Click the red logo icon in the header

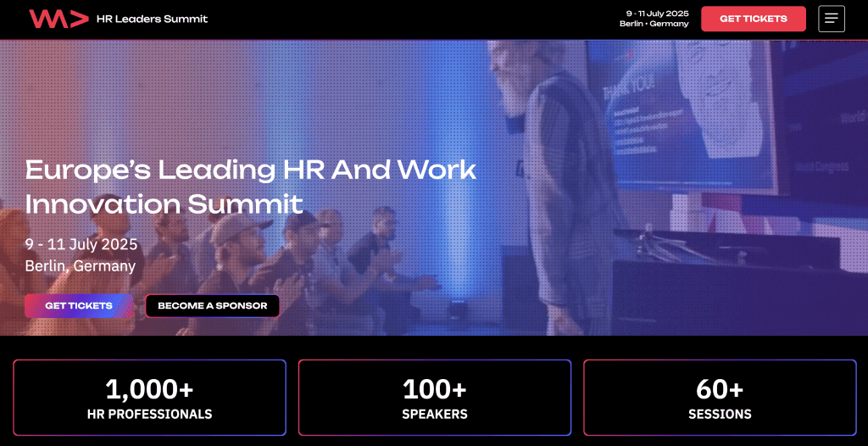(58, 19)
